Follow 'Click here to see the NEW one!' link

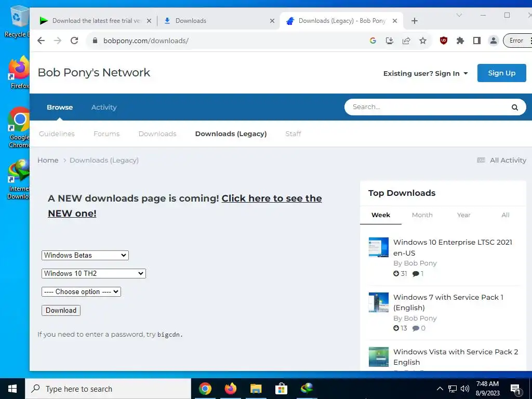[x=271, y=198]
